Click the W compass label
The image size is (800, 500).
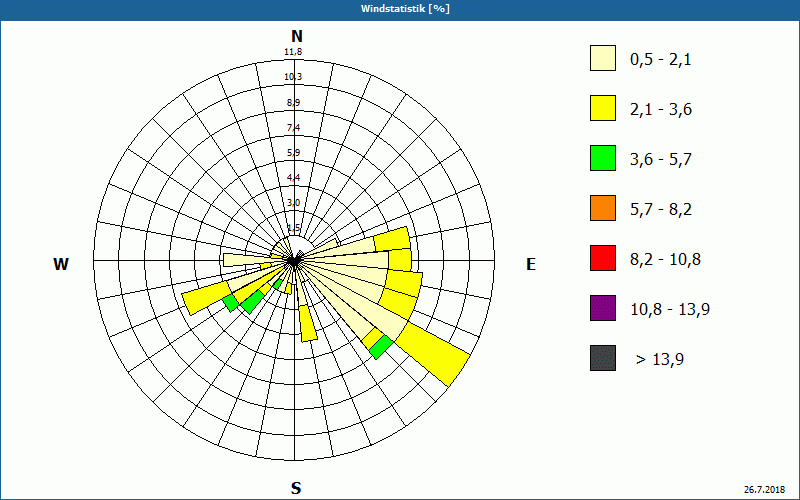(x=61, y=264)
